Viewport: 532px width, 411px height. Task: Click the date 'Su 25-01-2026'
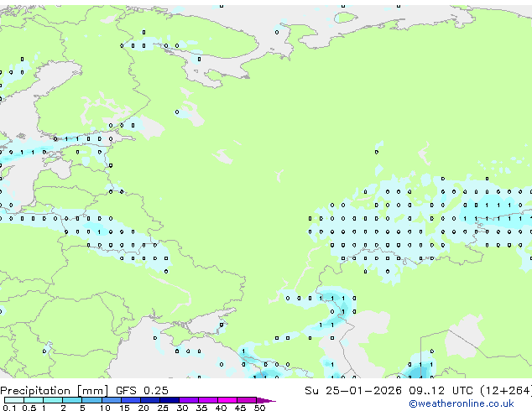(353, 391)
